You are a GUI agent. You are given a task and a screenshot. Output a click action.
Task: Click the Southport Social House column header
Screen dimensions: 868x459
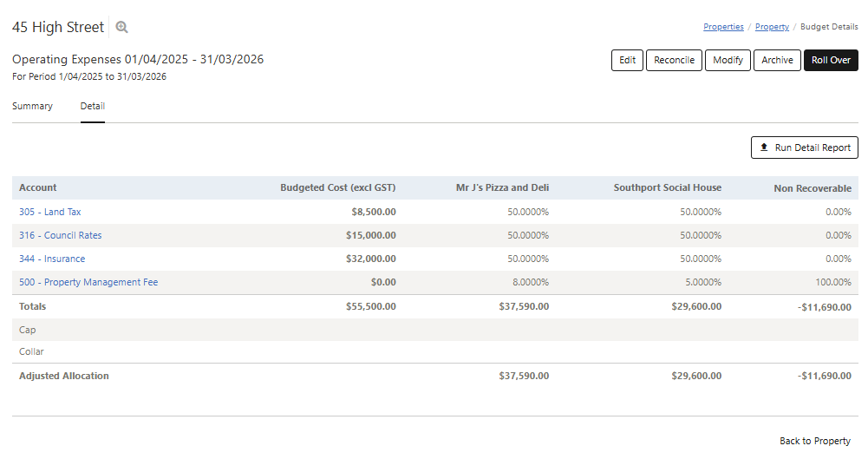point(667,188)
